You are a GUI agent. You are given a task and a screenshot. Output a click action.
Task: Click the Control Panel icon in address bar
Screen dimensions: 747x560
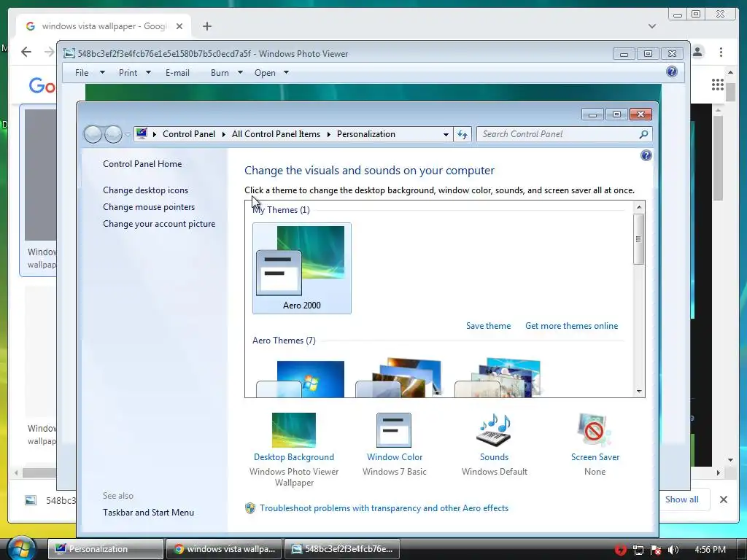[x=142, y=134]
